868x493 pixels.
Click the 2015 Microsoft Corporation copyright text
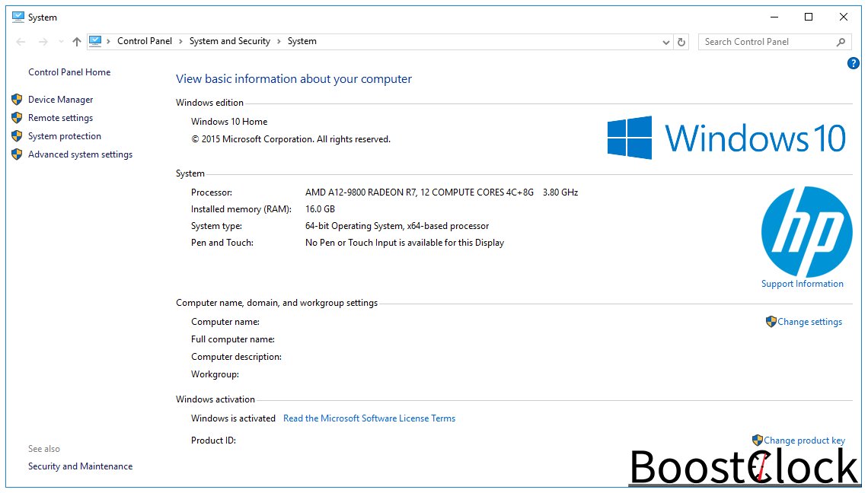coord(291,139)
